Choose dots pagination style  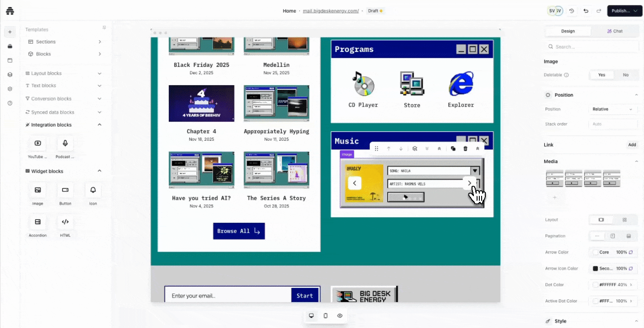point(597,236)
